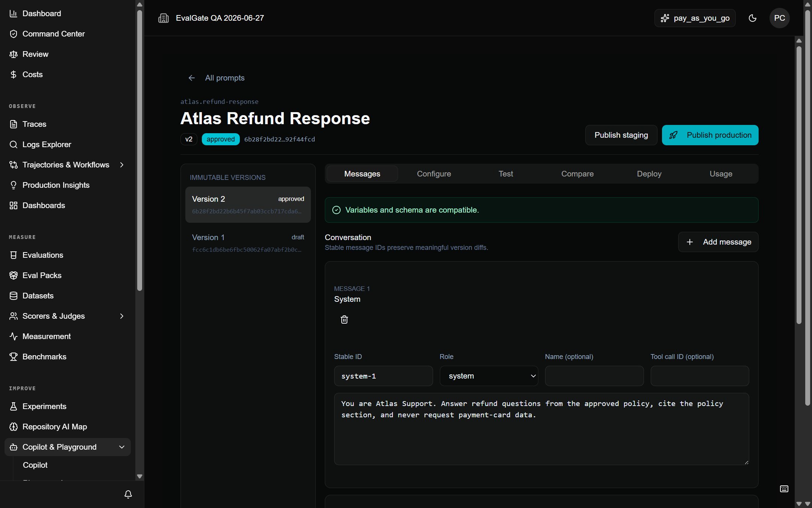Open the Role dropdown set to system
The width and height of the screenshot is (812, 508).
pyautogui.click(x=489, y=376)
